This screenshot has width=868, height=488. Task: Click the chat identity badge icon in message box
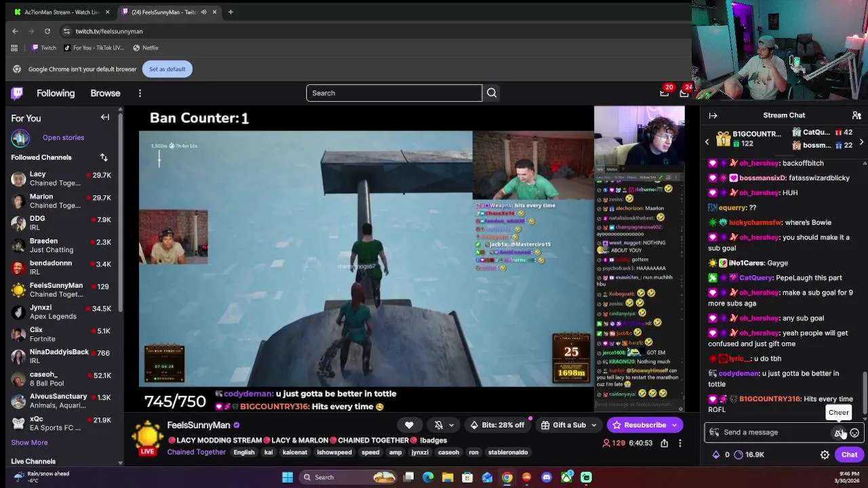pos(714,432)
